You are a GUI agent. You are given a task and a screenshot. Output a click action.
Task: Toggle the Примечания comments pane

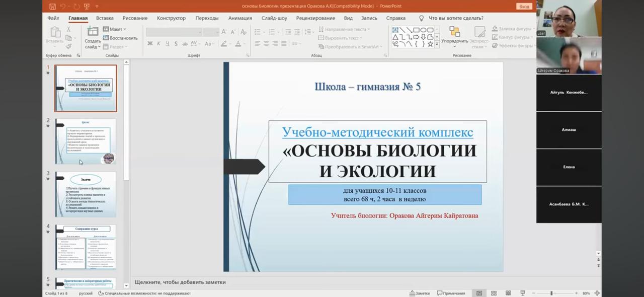coord(451,293)
